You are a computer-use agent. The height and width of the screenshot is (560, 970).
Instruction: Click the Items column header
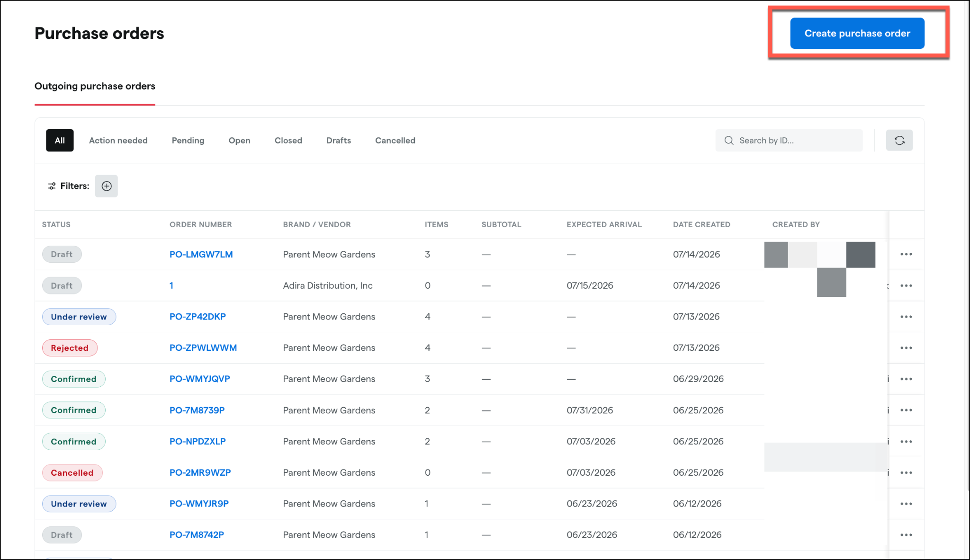pos(437,224)
